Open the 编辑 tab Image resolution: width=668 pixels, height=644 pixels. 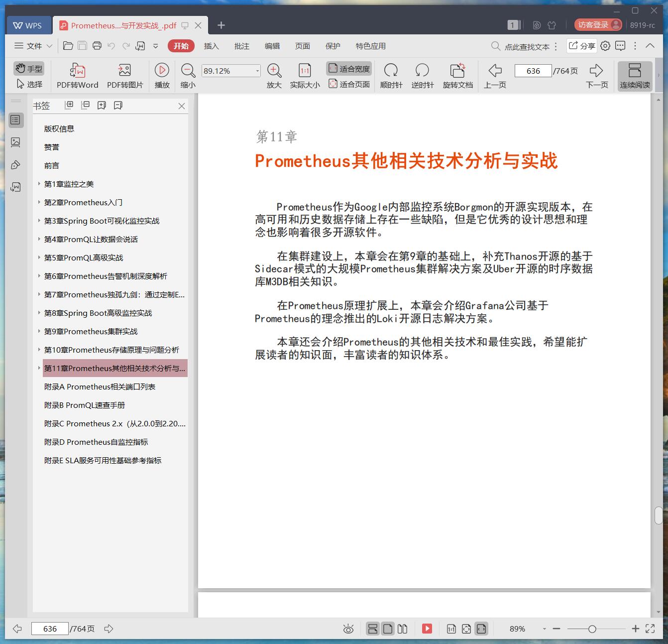click(272, 46)
